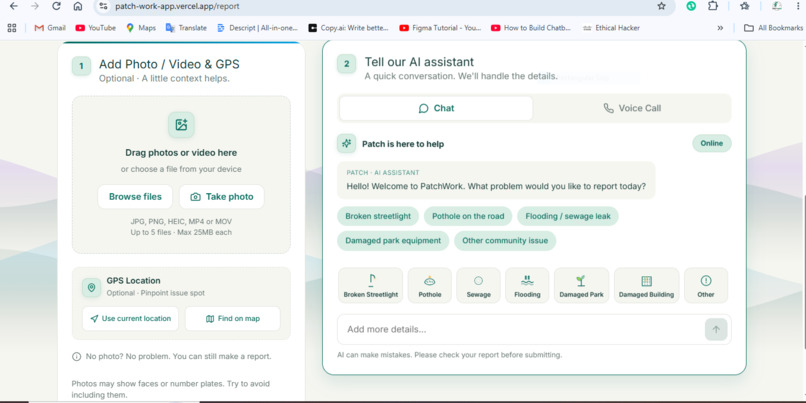The height and width of the screenshot is (403, 806).
Task: Click the browser back arrow
Action: (14, 6)
